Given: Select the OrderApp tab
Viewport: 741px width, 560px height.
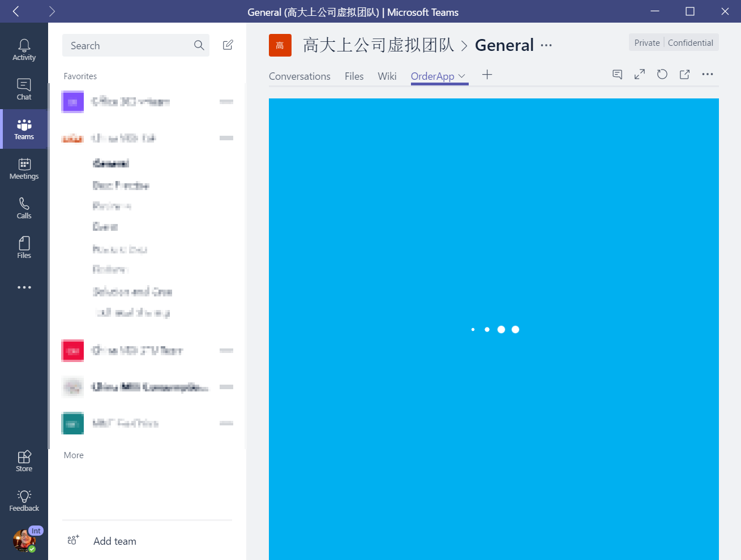Looking at the screenshot, I should (432, 76).
